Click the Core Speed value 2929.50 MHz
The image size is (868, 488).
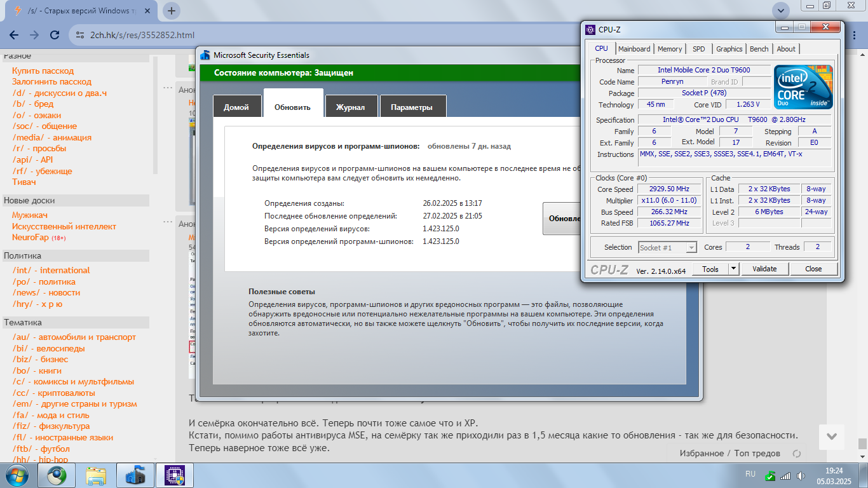click(669, 189)
